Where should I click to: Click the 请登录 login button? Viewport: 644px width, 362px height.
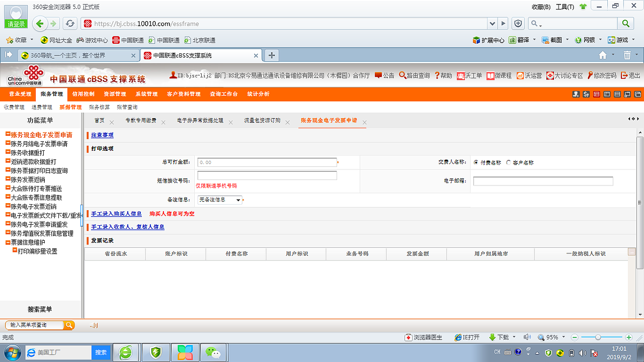[x=16, y=24]
